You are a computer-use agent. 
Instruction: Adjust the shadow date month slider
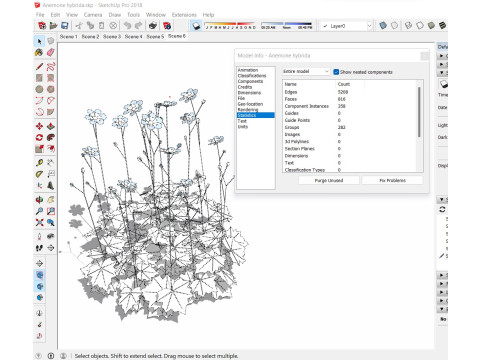[x=230, y=25]
